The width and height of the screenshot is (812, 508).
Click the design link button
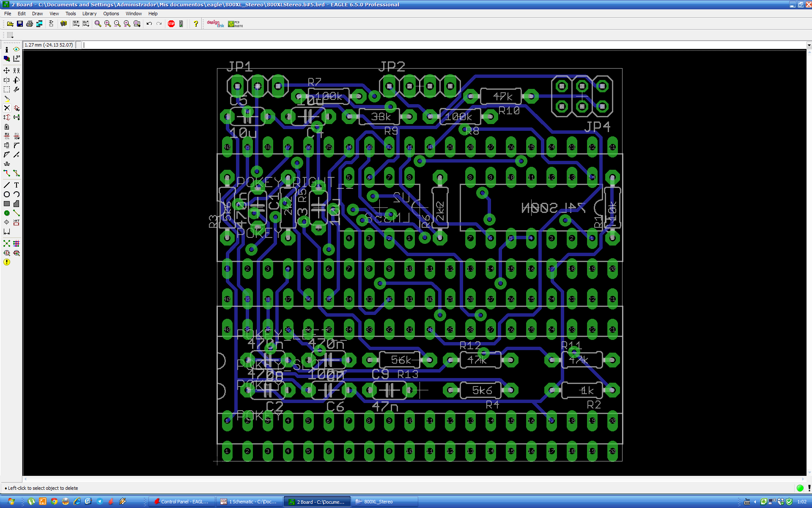click(x=215, y=24)
